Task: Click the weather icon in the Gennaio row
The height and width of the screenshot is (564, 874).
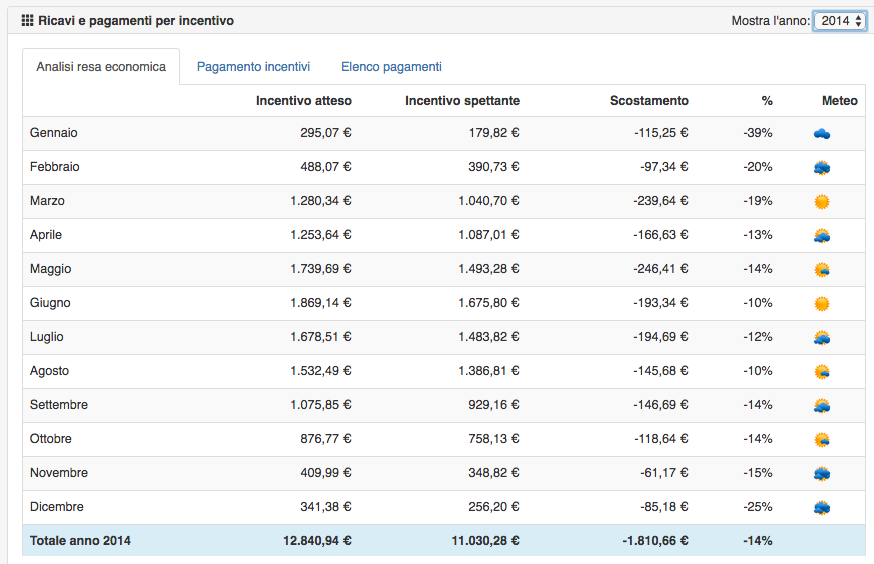Action: 822,133
